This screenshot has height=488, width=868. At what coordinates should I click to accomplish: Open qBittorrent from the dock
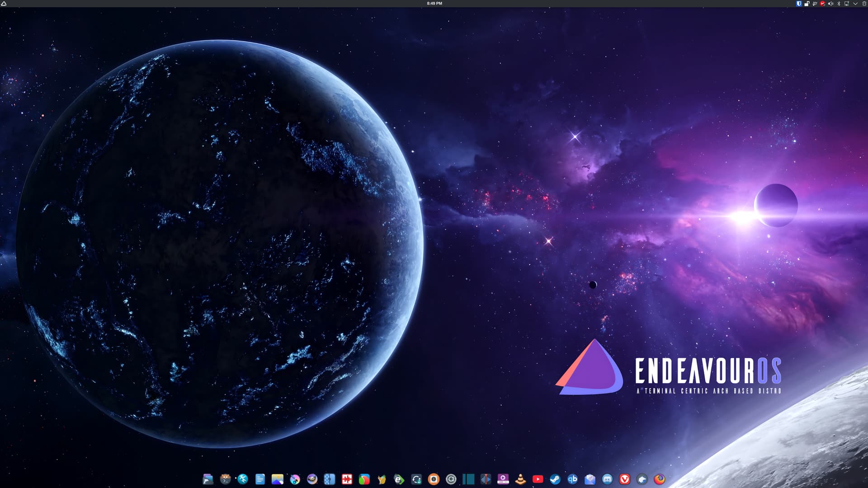tap(572, 479)
